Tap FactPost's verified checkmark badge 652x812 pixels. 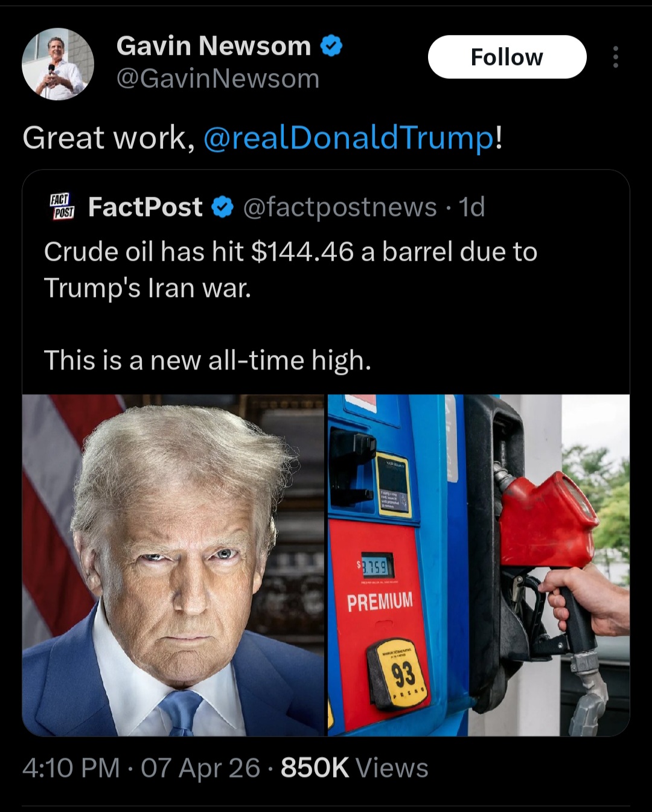[223, 207]
